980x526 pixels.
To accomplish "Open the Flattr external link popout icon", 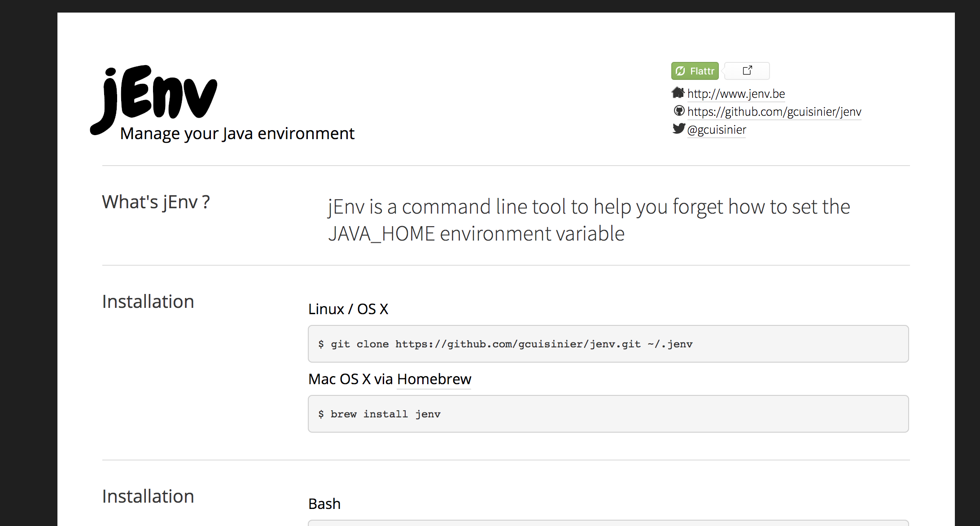I will 747,70.
